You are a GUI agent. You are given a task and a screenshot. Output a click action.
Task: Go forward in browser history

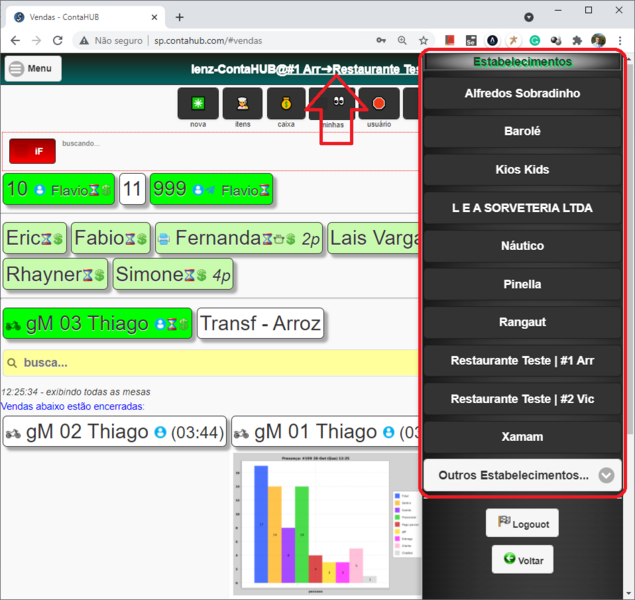tap(36, 40)
